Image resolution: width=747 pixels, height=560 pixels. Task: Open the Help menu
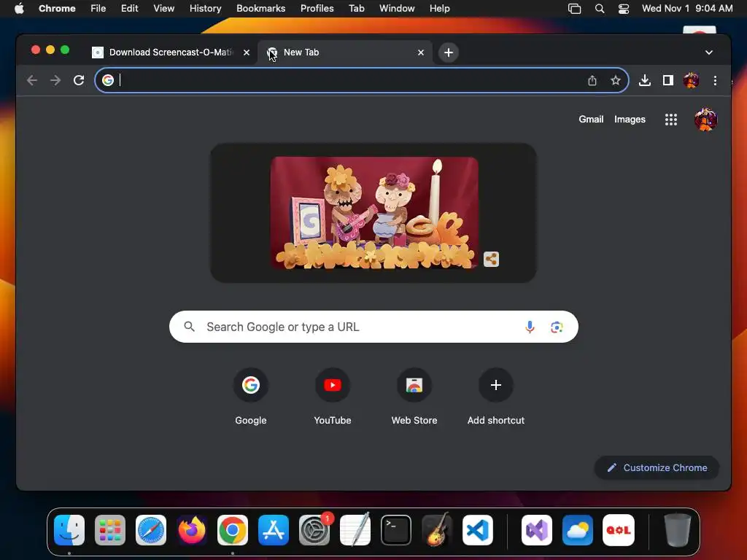click(x=439, y=9)
